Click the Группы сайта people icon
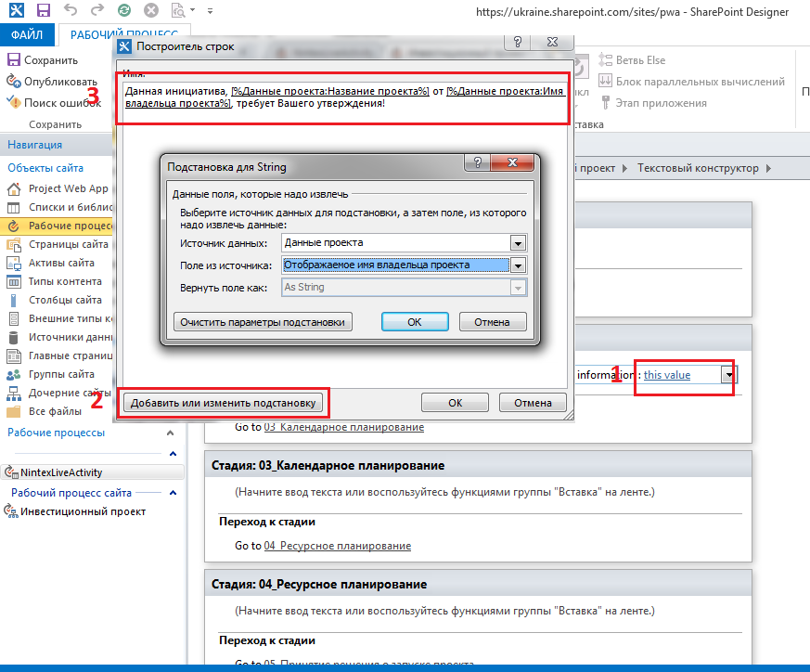Screen dimensions: 810x672 coord(14,375)
